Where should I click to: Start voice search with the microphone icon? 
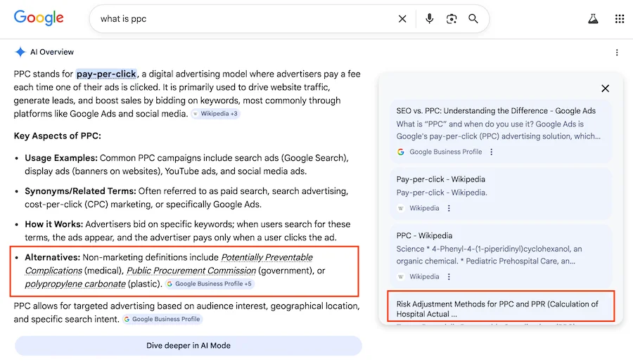point(430,18)
